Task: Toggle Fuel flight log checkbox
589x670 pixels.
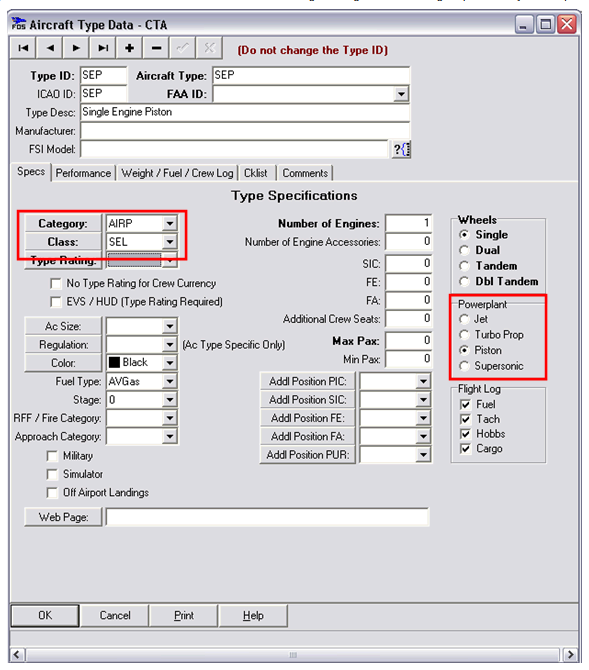Action: [465, 405]
